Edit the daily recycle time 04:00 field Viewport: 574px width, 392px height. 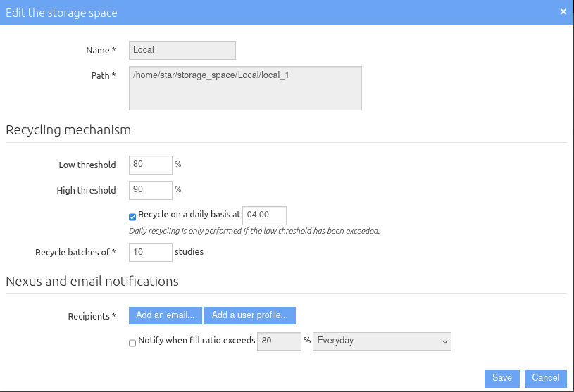[x=264, y=216]
